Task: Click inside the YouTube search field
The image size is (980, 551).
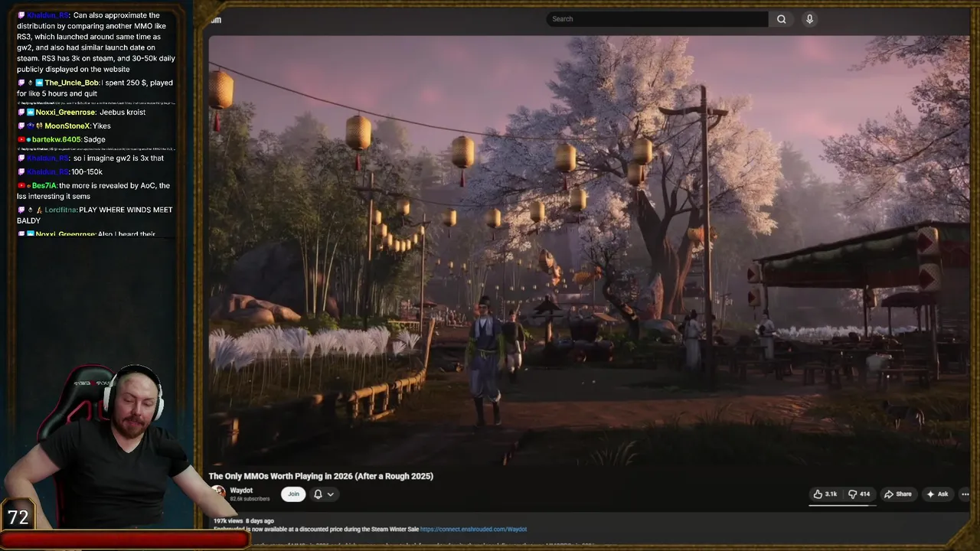Action: click(x=657, y=19)
